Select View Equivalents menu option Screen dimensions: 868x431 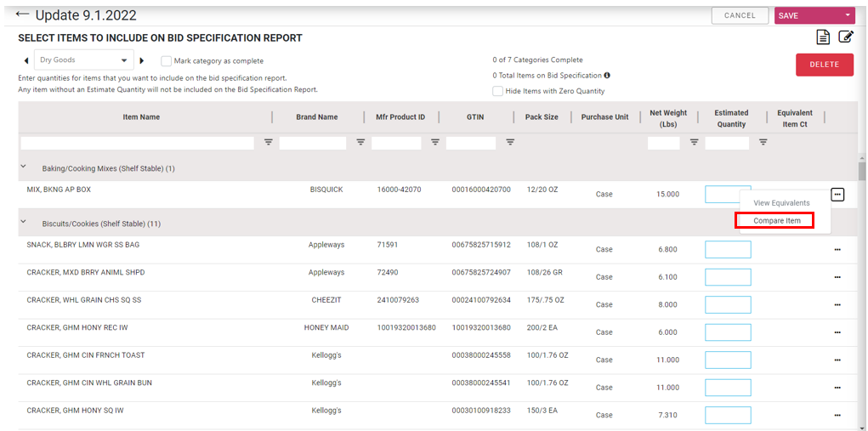(x=781, y=203)
